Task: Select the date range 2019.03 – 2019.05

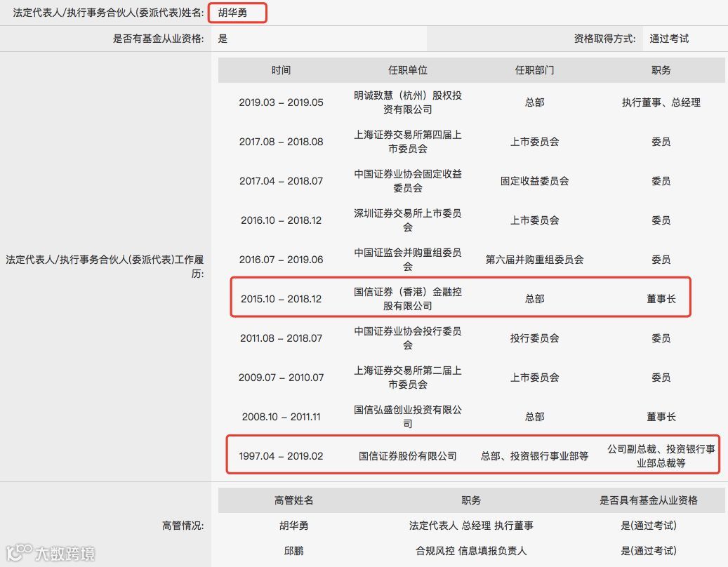Action: point(281,102)
